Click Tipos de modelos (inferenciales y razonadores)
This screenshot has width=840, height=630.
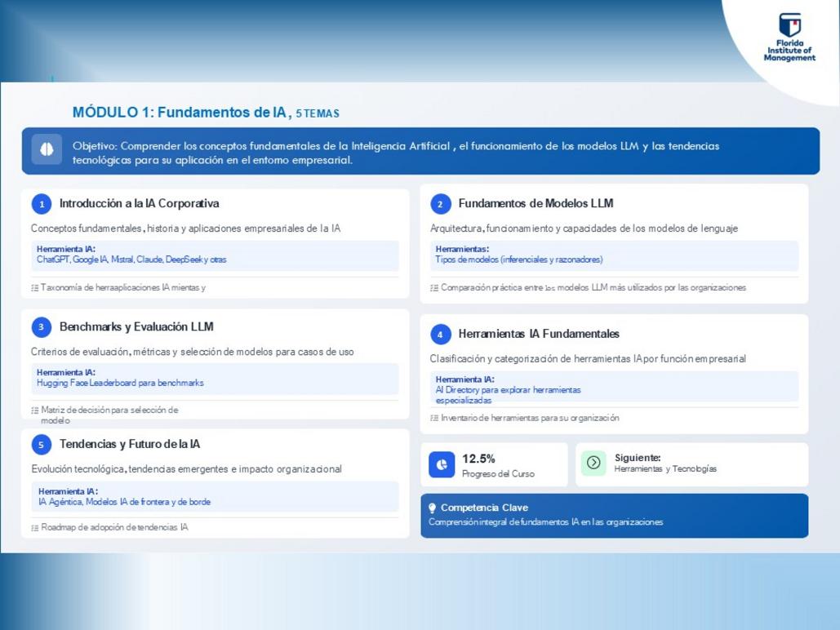coord(519,260)
